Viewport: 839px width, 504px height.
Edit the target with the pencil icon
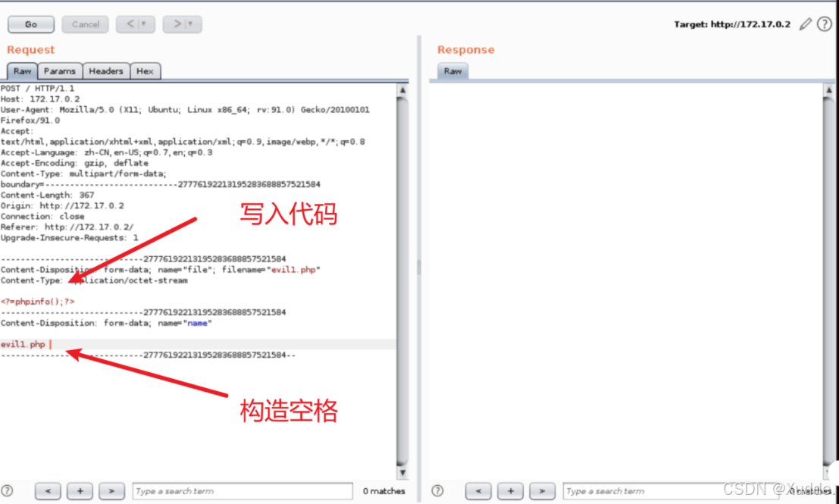click(806, 24)
